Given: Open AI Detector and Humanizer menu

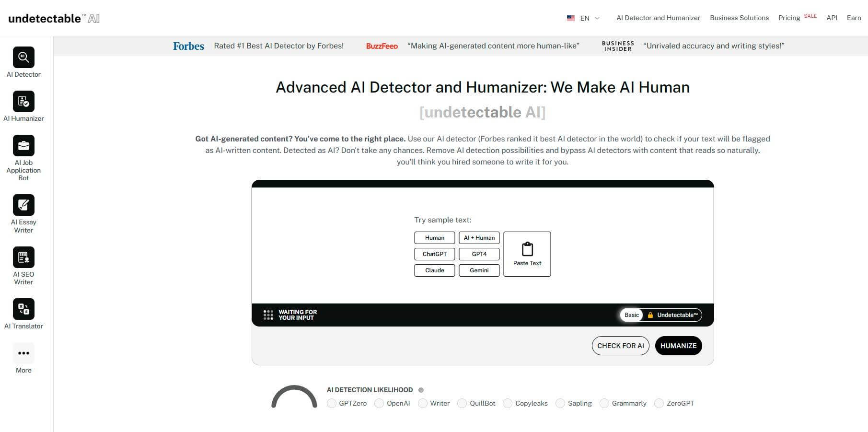Looking at the screenshot, I should (658, 18).
